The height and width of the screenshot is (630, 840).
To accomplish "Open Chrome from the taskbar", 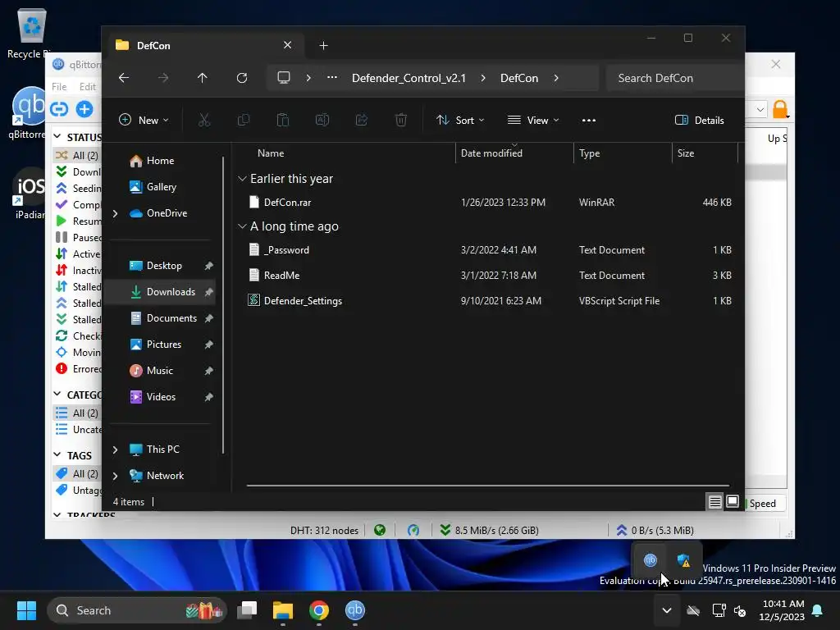I will pyautogui.click(x=319, y=610).
